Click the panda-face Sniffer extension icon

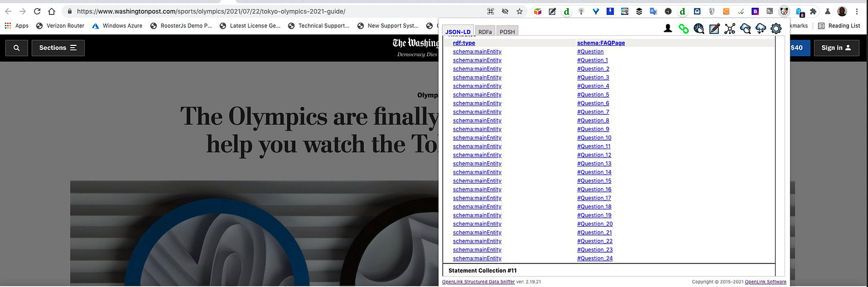pos(785,11)
